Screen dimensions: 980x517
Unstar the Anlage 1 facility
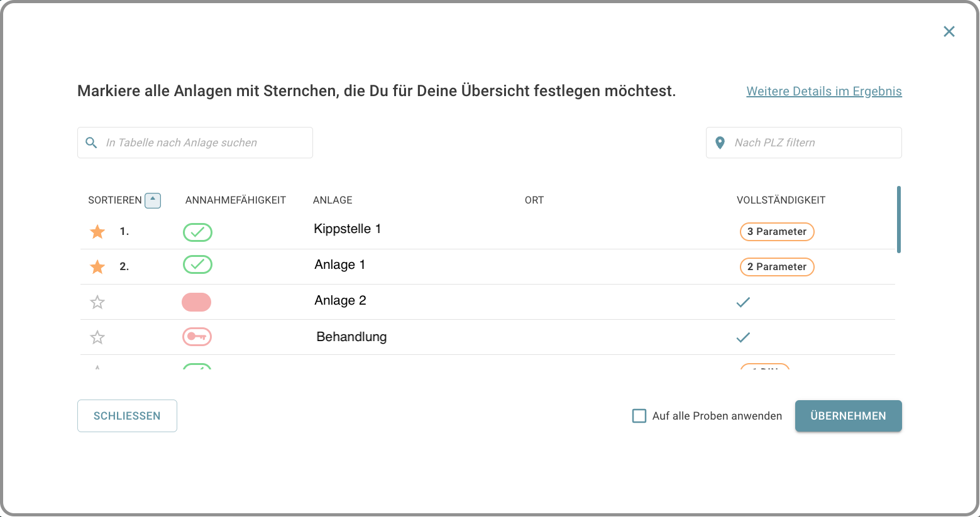[x=97, y=267]
